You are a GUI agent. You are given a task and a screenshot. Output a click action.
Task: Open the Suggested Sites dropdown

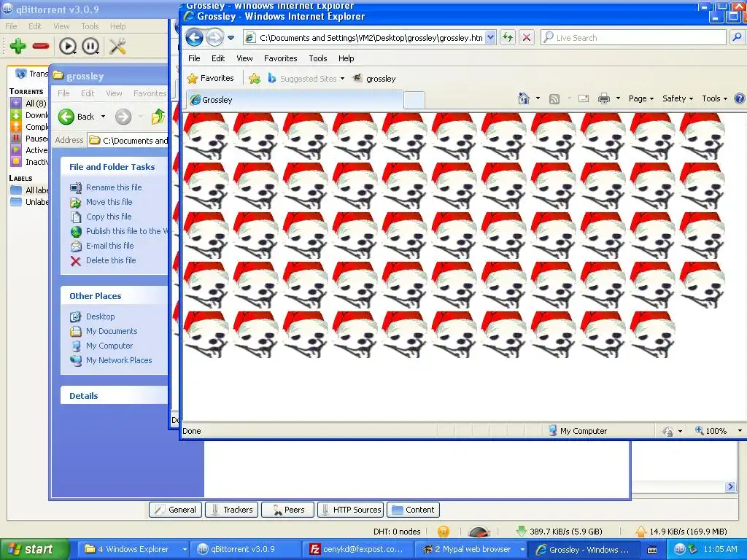pos(306,79)
